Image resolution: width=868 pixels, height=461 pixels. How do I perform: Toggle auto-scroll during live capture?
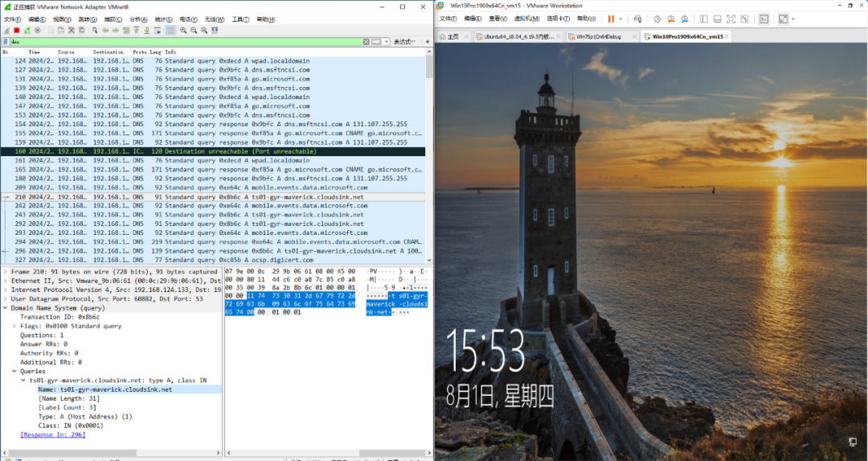pyautogui.click(x=158, y=31)
